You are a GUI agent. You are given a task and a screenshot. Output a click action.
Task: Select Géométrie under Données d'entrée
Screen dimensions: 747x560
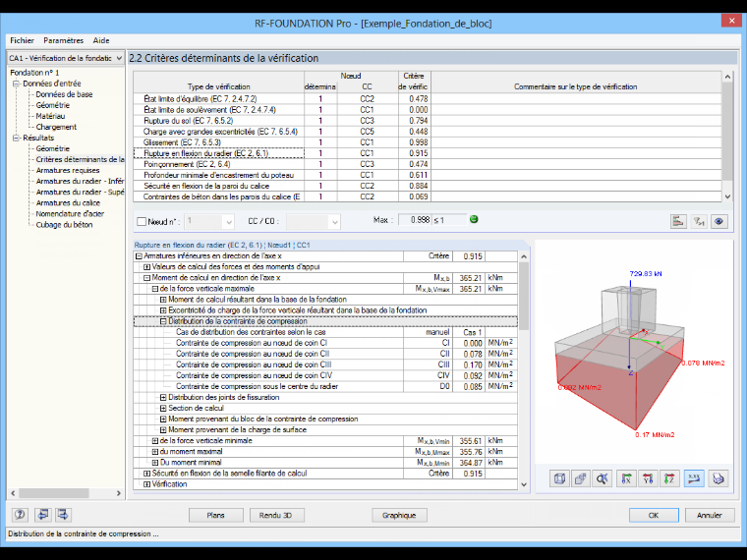point(53,105)
